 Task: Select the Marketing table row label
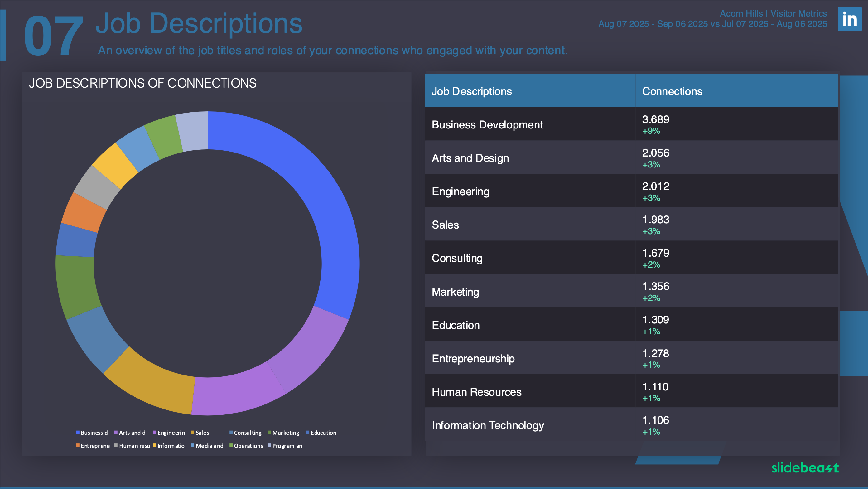(455, 292)
